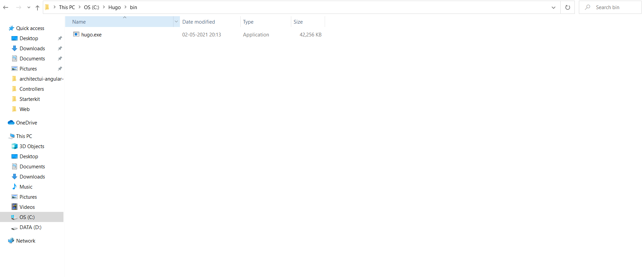Open Quick access in sidebar
This screenshot has height=277, width=644.
(30, 28)
